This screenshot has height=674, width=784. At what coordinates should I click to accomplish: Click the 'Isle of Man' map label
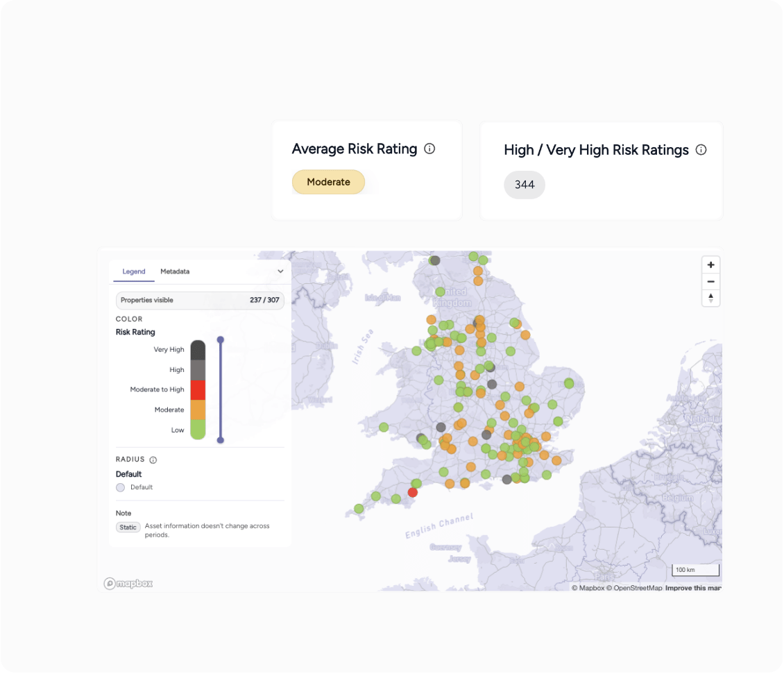point(382,298)
